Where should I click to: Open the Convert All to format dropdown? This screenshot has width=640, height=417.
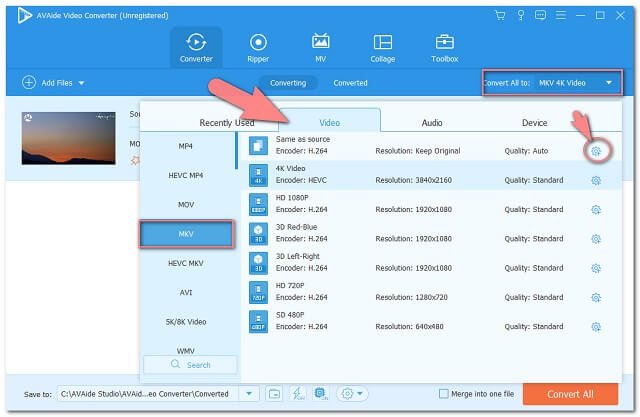[578, 83]
